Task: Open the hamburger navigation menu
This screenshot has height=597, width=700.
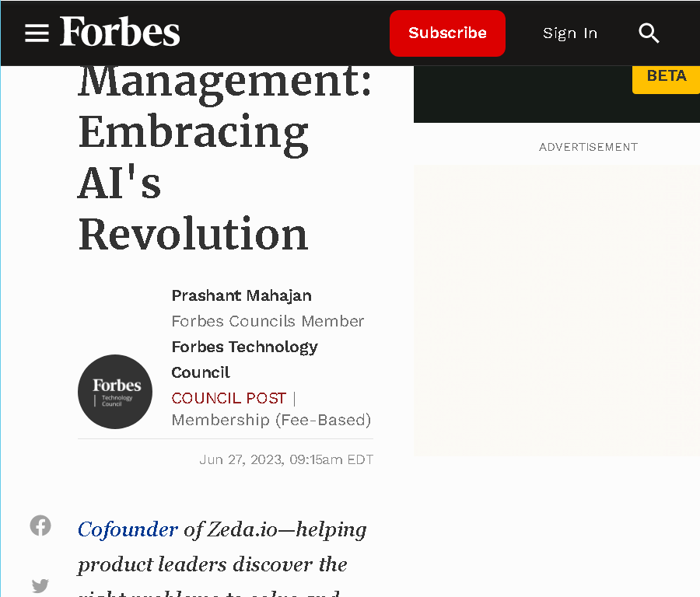Action: tap(37, 33)
